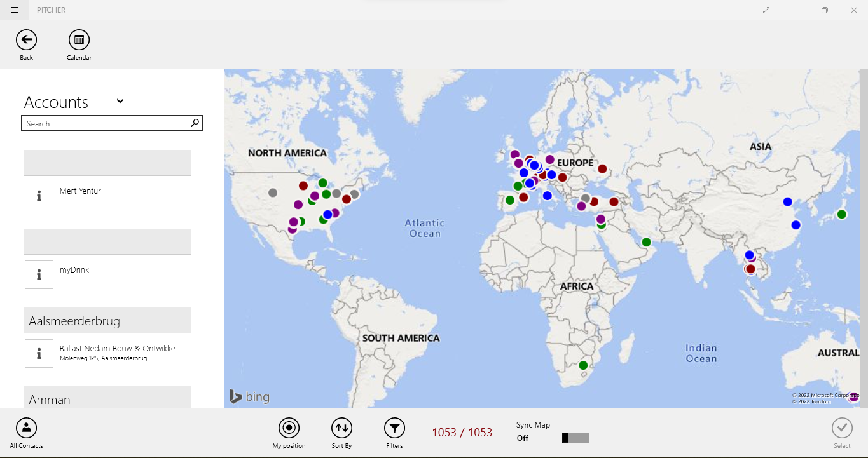Click the Select button in the bottom bar
This screenshot has width=868, height=458.
tap(842, 428)
